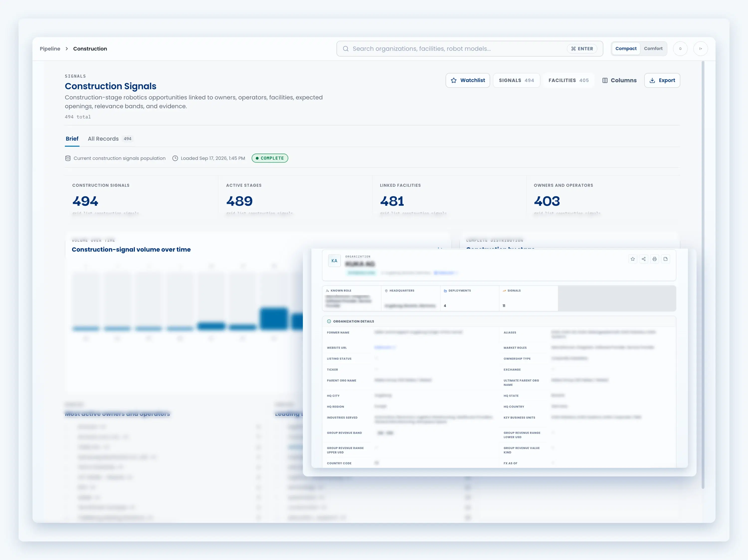Image resolution: width=748 pixels, height=560 pixels.
Task: Click the Known Role person icon
Action: tap(327, 290)
